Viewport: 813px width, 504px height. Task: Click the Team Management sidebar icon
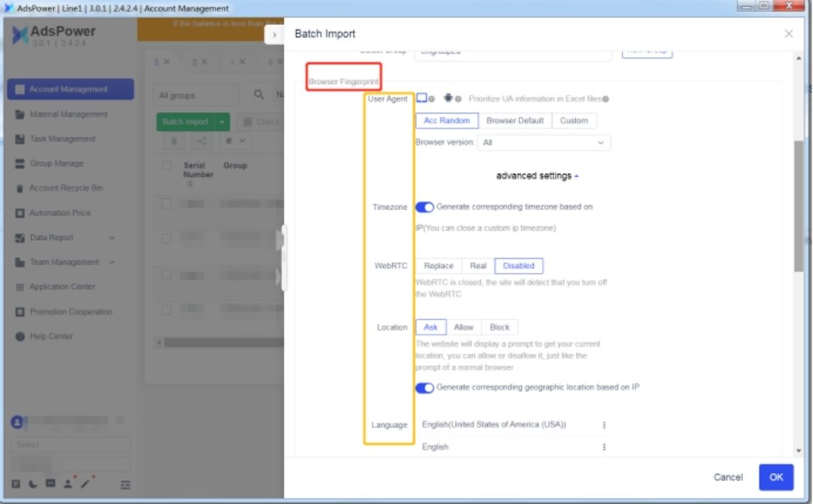tap(20, 262)
